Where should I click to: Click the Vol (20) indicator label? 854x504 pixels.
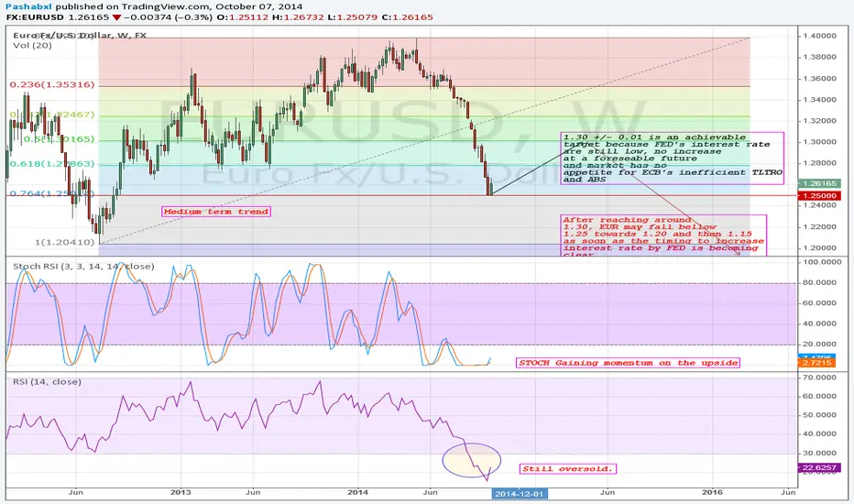pos(32,45)
